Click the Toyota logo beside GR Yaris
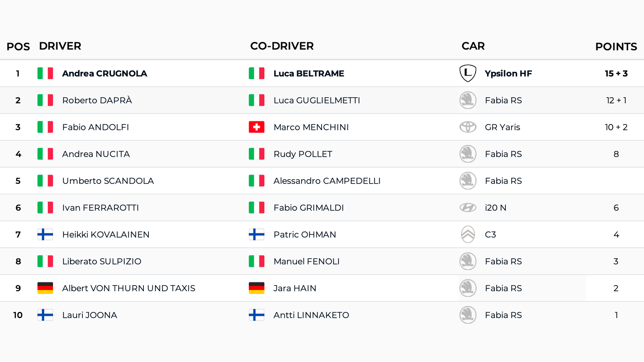This screenshot has height=362, width=644. (x=468, y=127)
